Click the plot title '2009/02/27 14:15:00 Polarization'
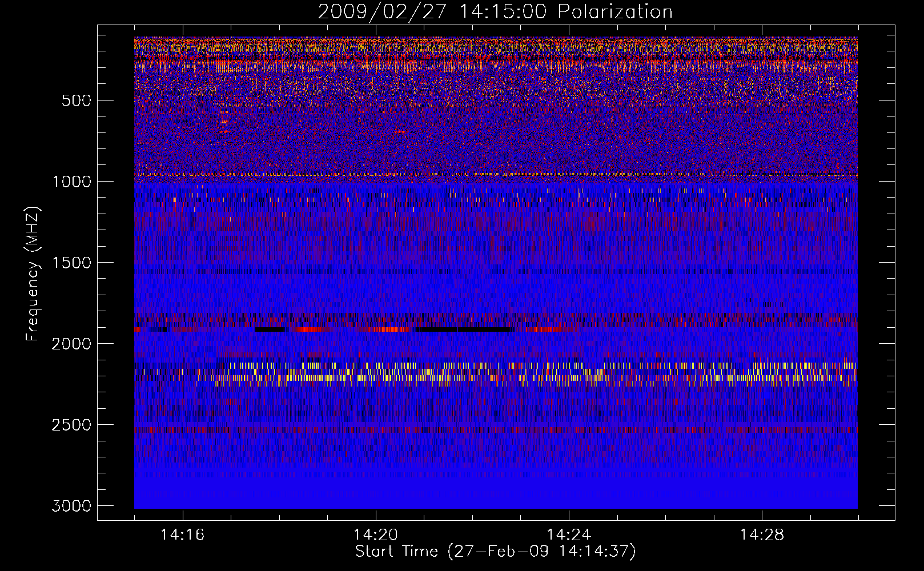924x571 pixels. tap(495, 11)
